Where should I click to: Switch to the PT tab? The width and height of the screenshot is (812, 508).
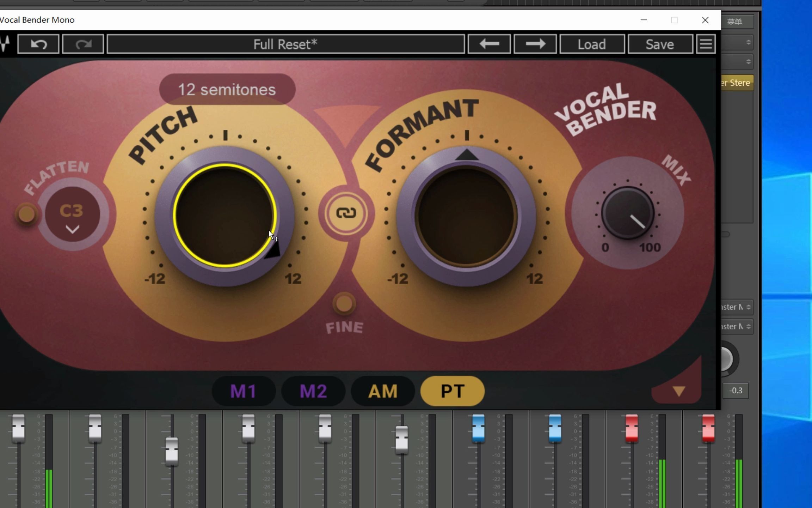453,391
